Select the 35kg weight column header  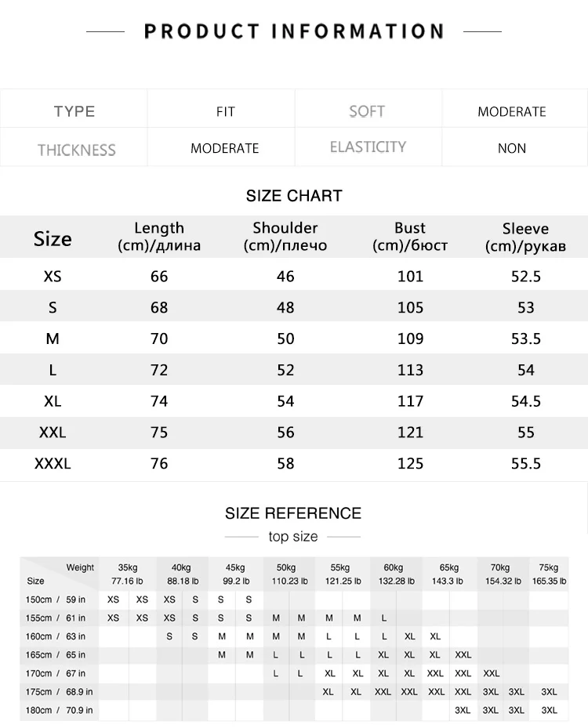point(127,574)
